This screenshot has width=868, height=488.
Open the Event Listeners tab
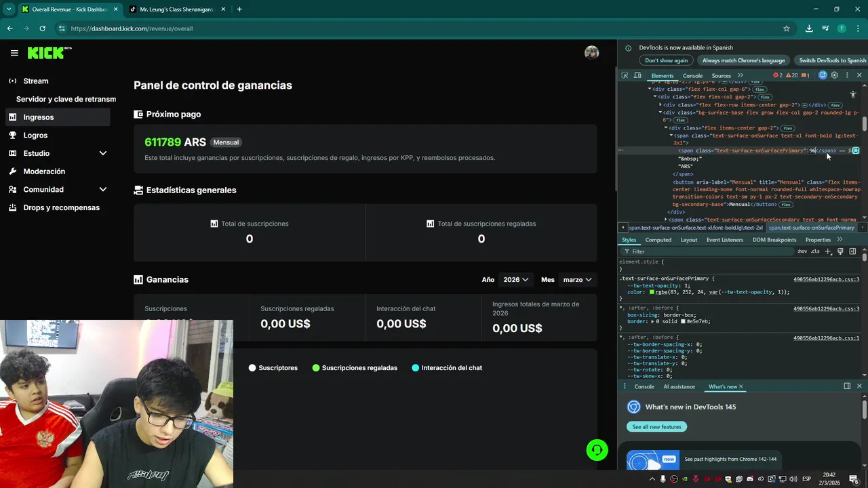[724, 240]
